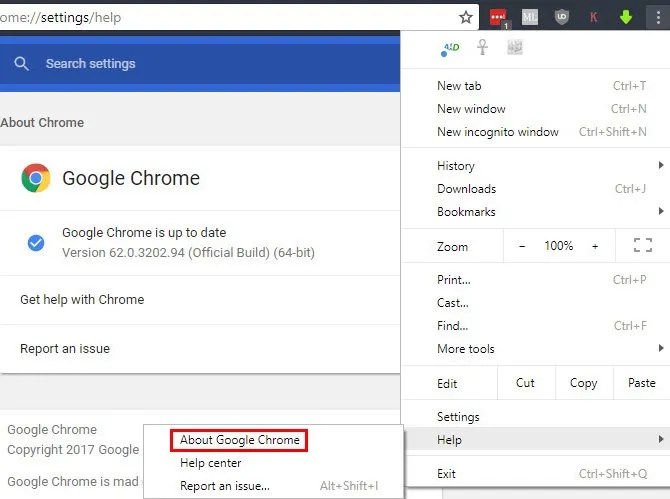
Task: Select About Google Chrome in submenu
Action: 239,440
